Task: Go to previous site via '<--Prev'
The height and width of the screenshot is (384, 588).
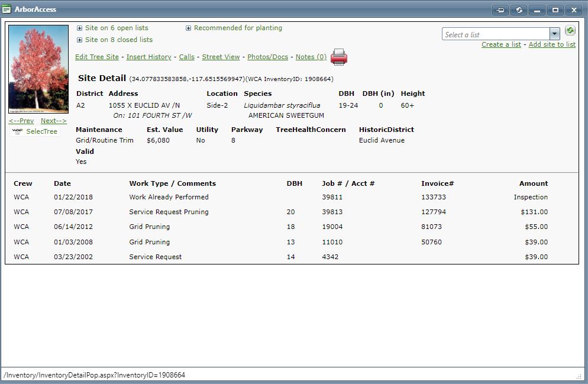Action: point(21,121)
